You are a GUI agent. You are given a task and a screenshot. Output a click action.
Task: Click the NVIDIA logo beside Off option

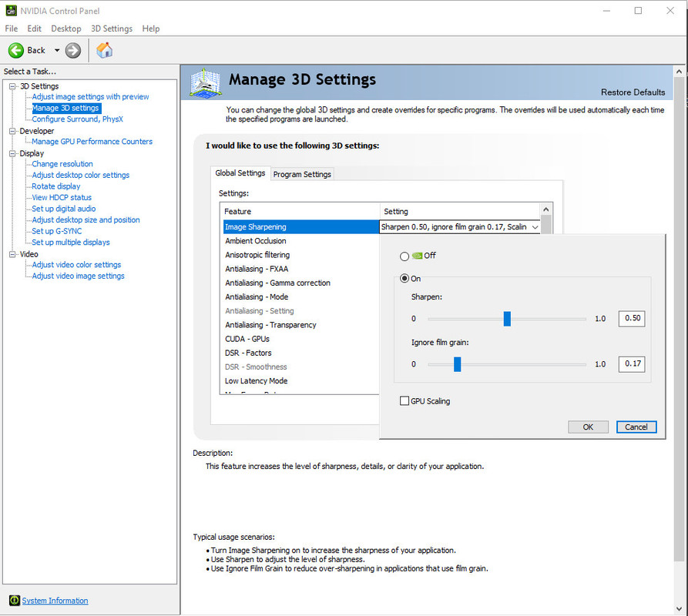[417, 256]
